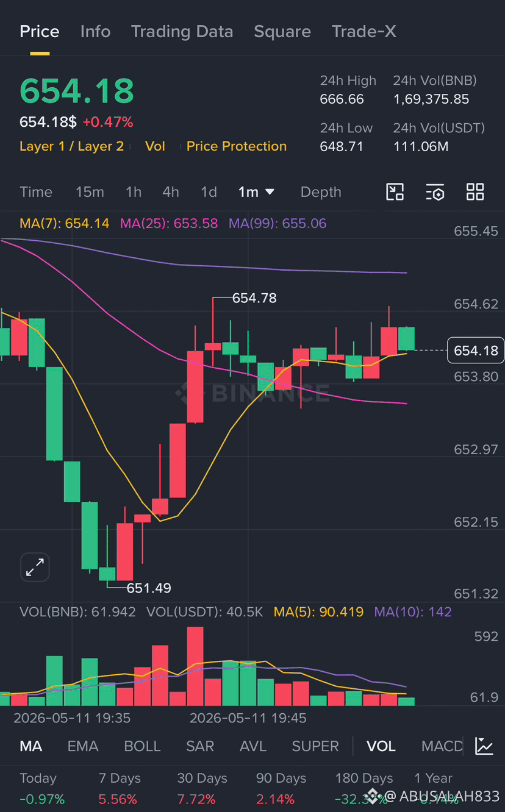Viewport: 505px width, 812px height.
Task: Open the Trading Data tab
Action: point(182,32)
